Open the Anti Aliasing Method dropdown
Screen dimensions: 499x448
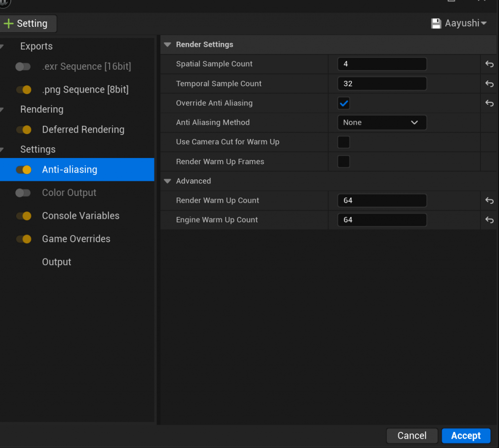(382, 123)
